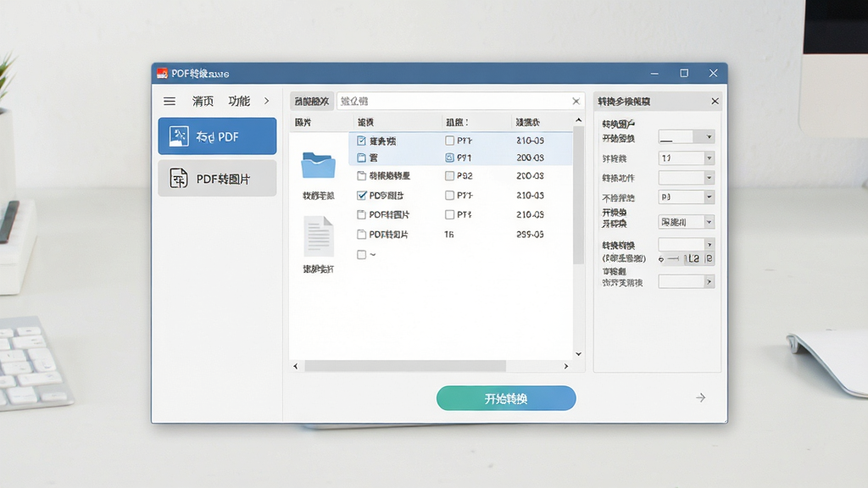This screenshot has height=488, width=868.
Task: Expand the chevron next to 功能 menu
Action: 267,101
